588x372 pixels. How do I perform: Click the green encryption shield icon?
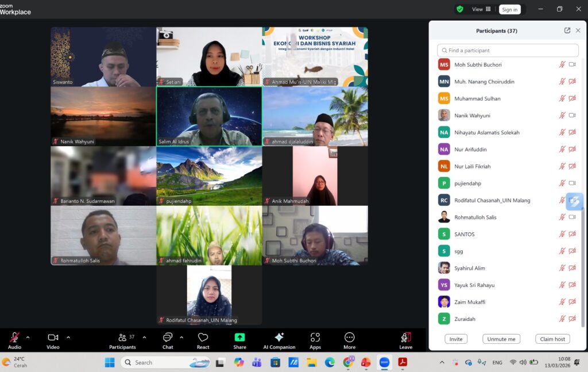tap(460, 9)
